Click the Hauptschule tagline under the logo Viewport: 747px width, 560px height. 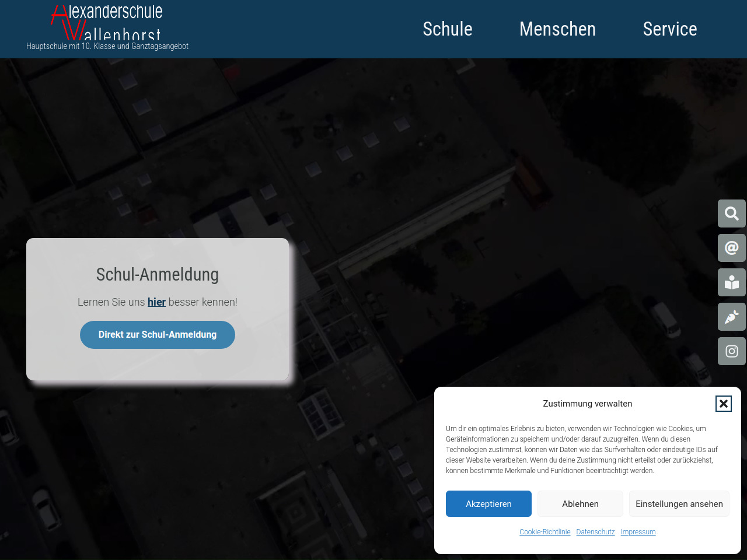coord(107,47)
